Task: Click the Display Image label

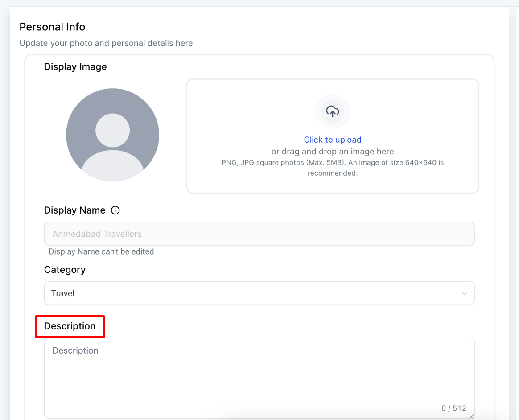Action: 75,67
